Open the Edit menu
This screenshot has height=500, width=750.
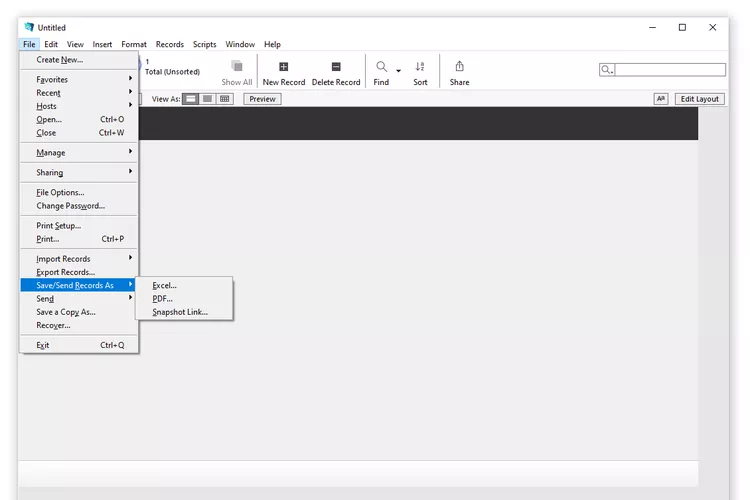51,44
